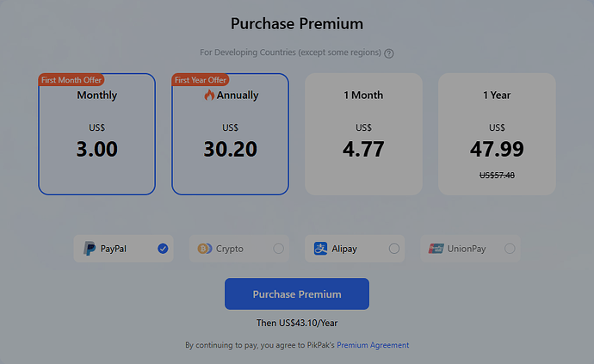
Task: Click the First Month Offer badge
Action: 71,80
